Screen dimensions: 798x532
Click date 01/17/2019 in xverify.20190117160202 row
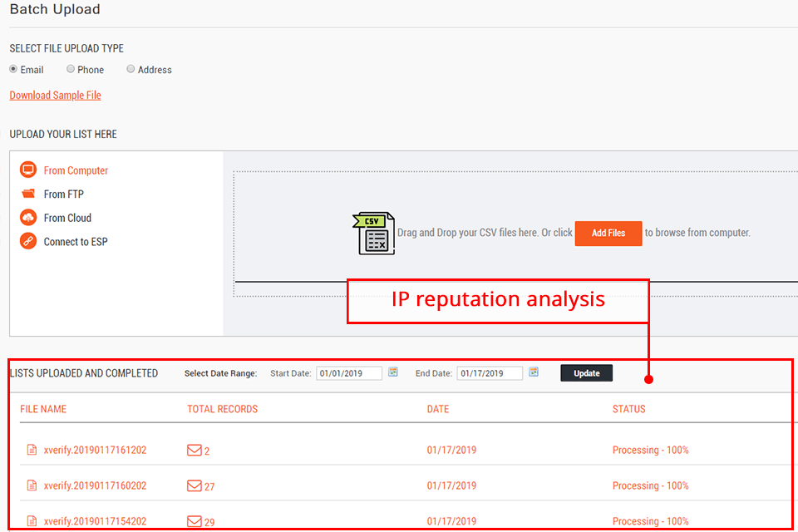click(451, 485)
